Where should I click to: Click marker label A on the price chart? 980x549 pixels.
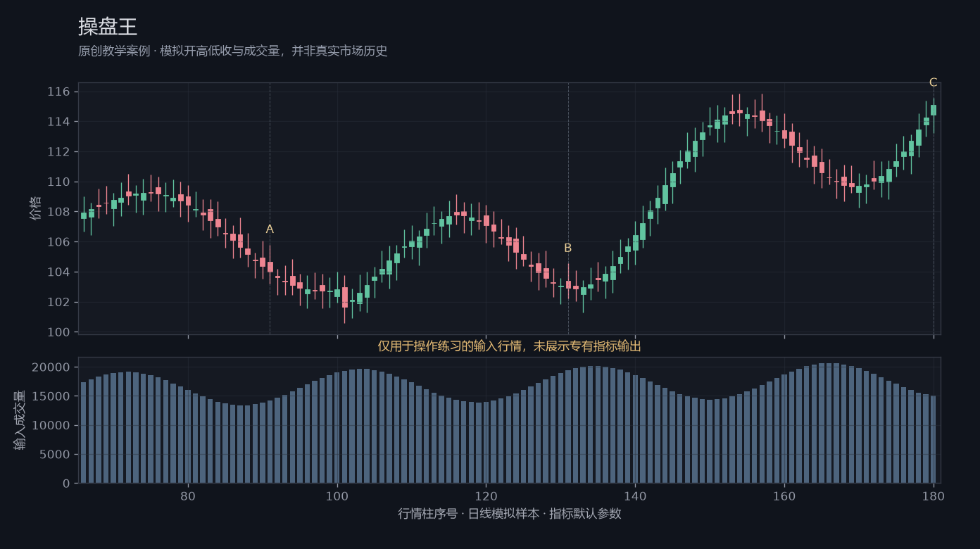[270, 229]
